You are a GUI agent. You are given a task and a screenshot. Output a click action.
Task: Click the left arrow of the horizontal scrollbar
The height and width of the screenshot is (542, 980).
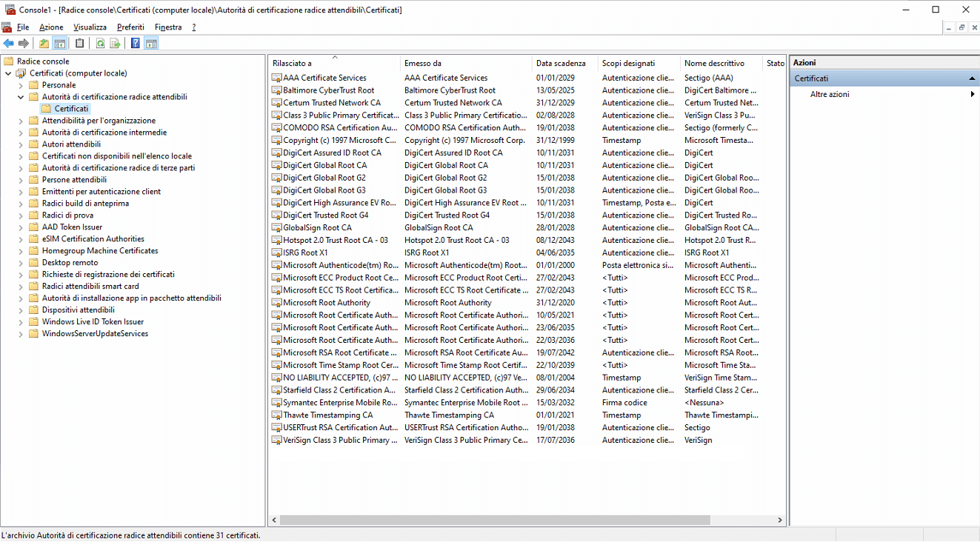(x=274, y=521)
